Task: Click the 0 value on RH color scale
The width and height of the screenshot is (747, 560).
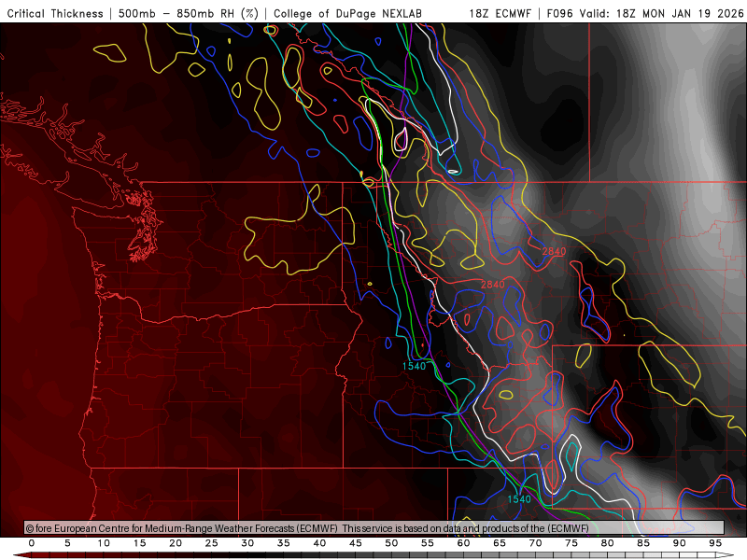Action: click(32, 543)
